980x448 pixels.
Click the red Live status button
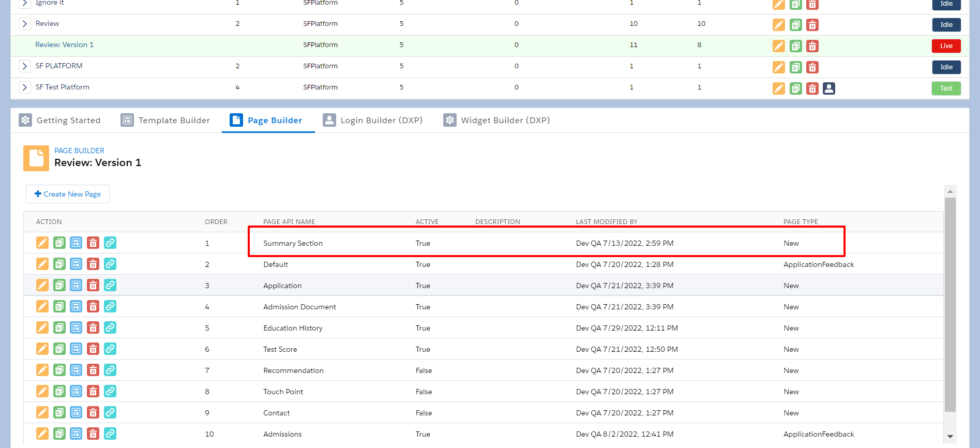tap(946, 46)
